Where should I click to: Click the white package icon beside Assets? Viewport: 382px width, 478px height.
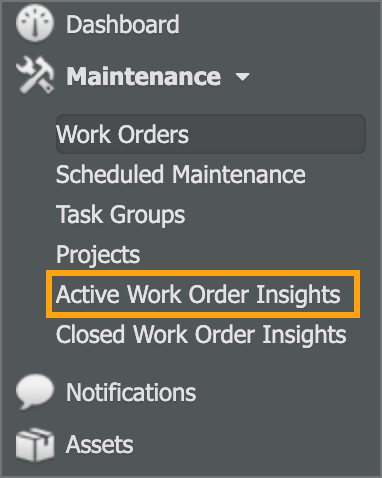35,445
